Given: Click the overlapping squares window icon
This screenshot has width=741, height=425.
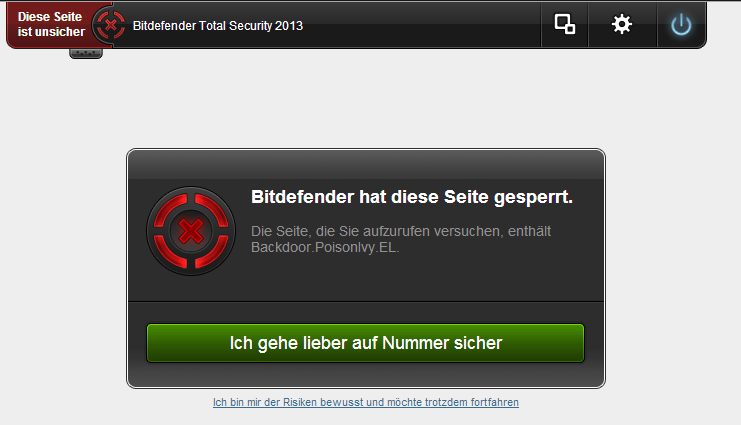Looking at the screenshot, I should pos(565,24).
